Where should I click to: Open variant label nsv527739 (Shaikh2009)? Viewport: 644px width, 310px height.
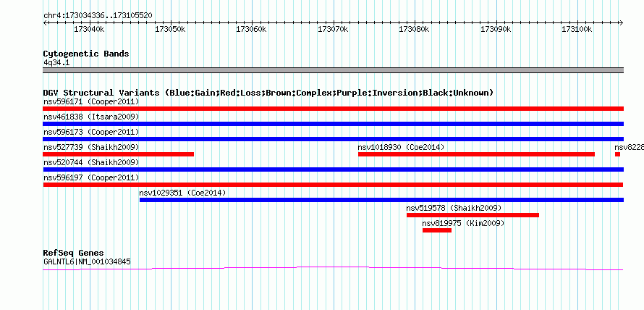(91, 147)
